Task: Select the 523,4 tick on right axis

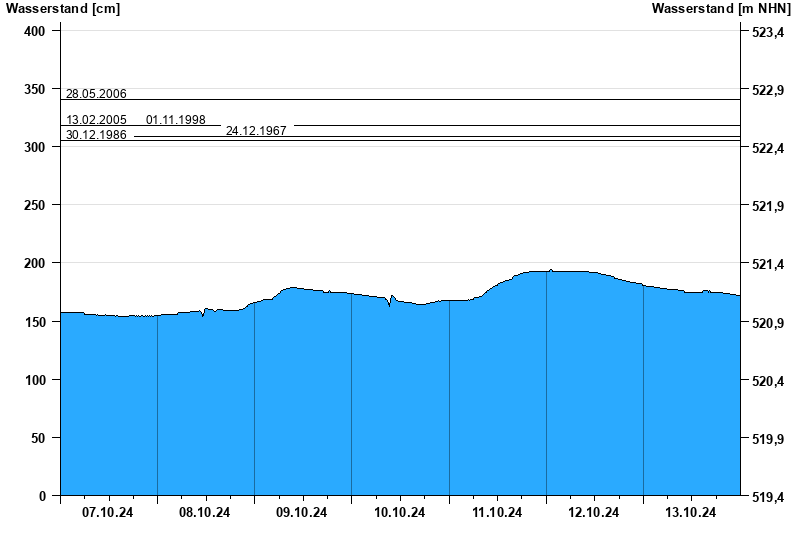Action: click(x=767, y=33)
